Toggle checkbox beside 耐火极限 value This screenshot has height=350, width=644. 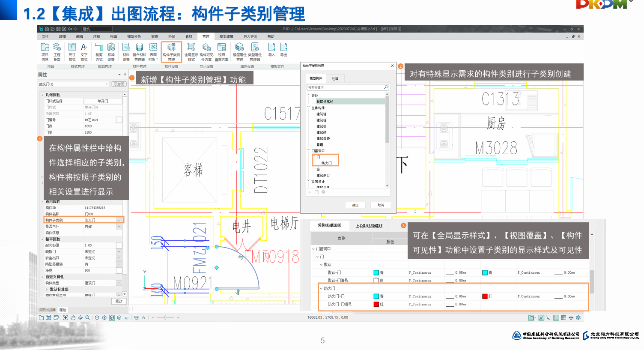point(119,245)
